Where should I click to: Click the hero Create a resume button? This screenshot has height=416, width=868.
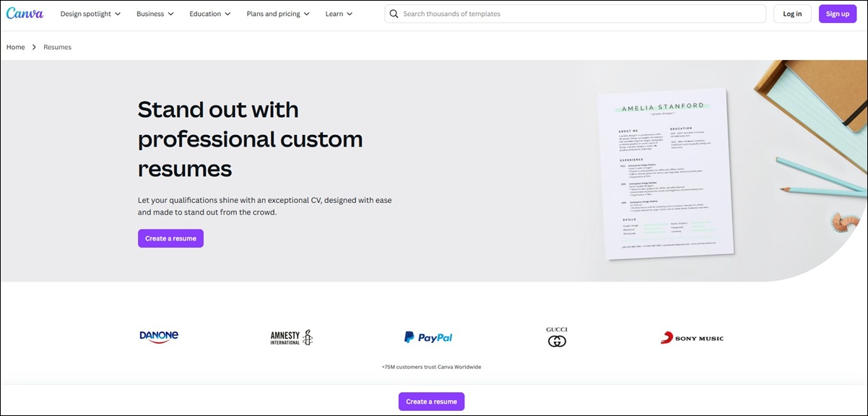[170, 238]
